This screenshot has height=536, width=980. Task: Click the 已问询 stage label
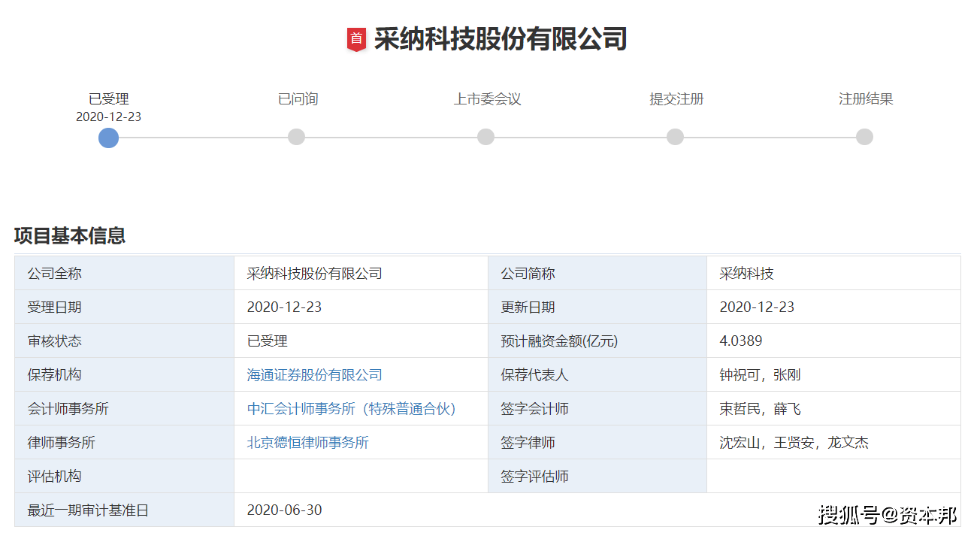(x=298, y=99)
